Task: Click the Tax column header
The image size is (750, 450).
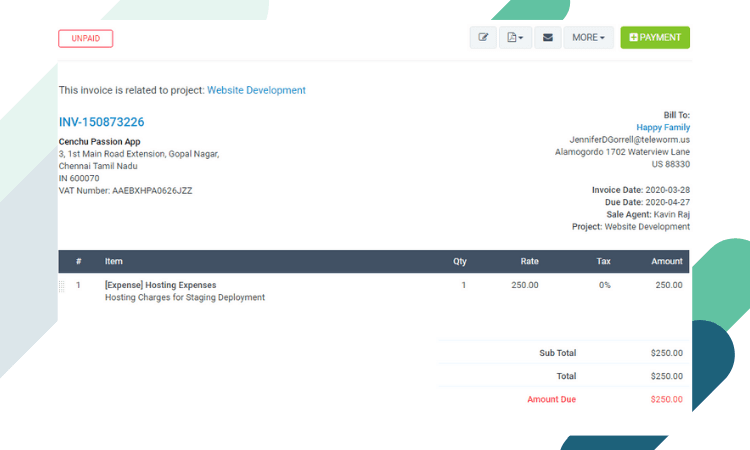Action: click(x=603, y=261)
